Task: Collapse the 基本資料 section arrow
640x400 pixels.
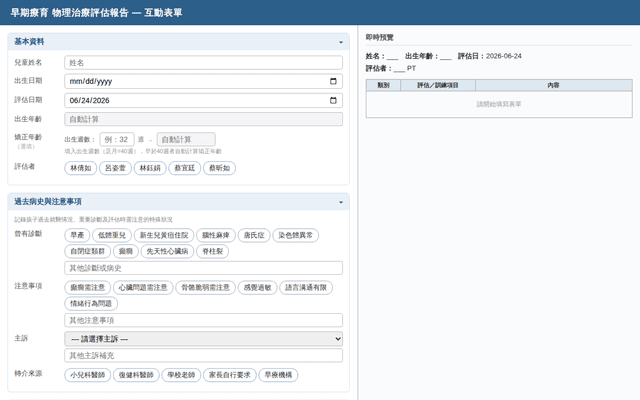Action: (341, 42)
